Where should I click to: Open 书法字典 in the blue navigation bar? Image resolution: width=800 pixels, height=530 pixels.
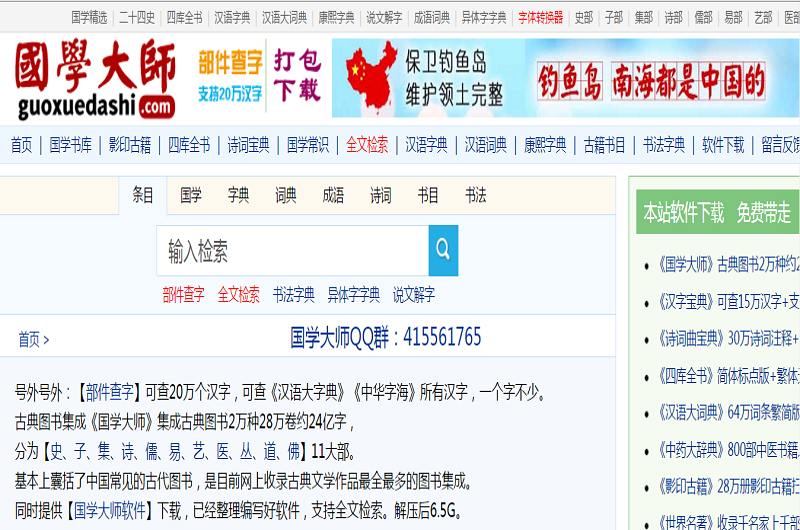(664, 145)
